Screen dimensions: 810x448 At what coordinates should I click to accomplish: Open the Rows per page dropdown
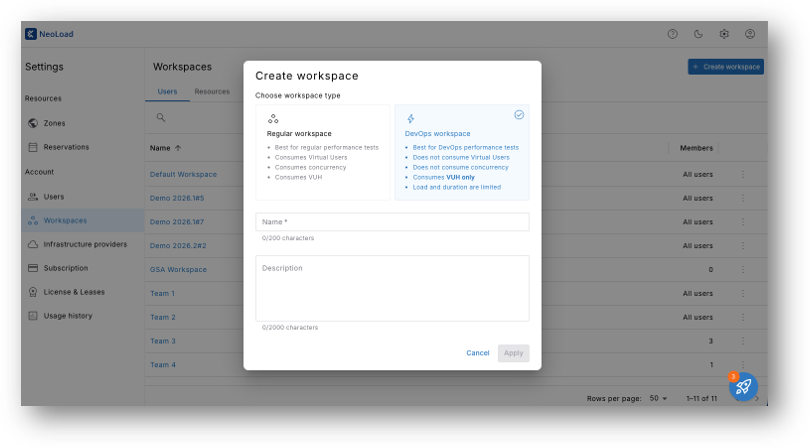[658, 398]
